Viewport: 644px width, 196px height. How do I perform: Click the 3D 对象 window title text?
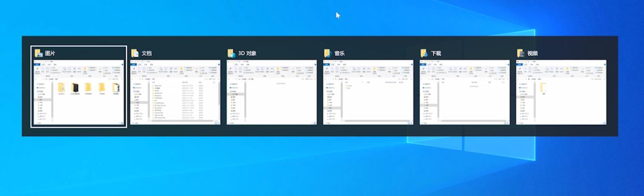[x=247, y=53]
